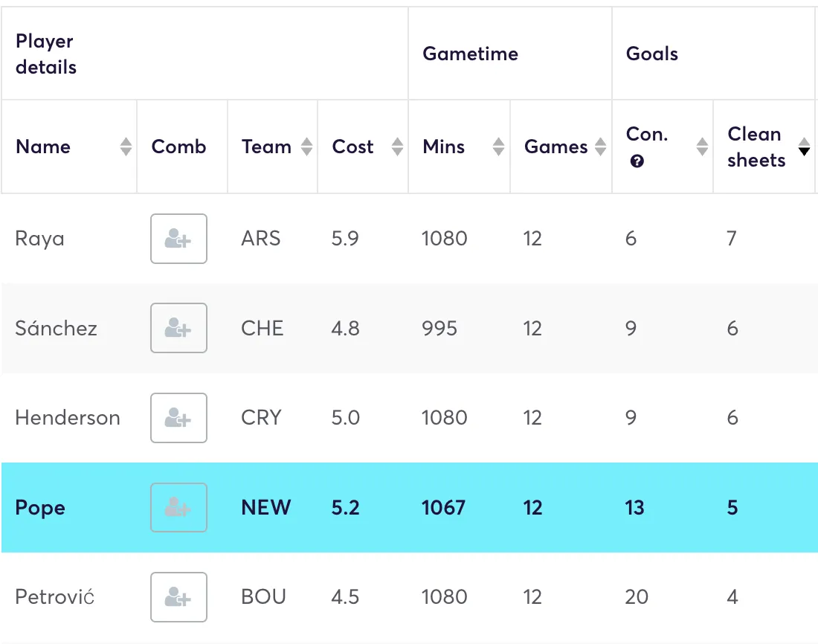Expand sorting options on Team column
The image size is (818, 644).
tap(306, 146)
